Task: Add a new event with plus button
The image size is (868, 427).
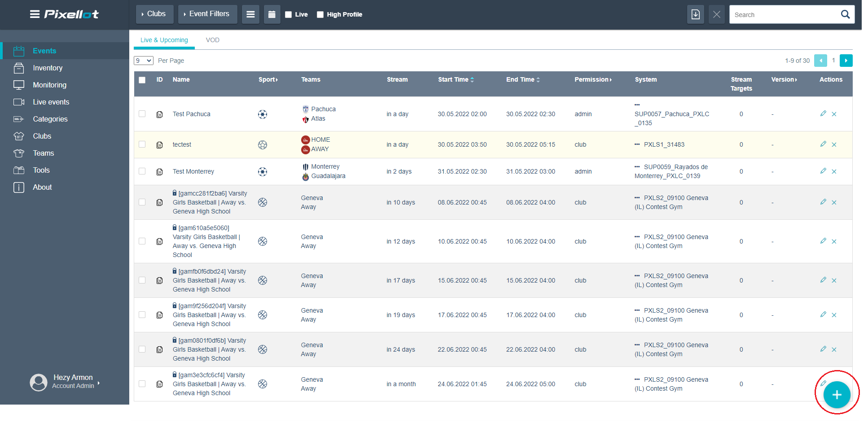Action: (x=837, y=395)
